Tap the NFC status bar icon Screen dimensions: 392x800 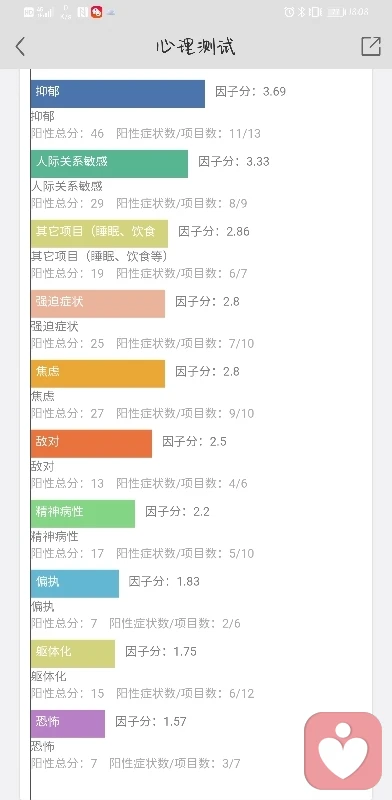(x=83, y=12)
